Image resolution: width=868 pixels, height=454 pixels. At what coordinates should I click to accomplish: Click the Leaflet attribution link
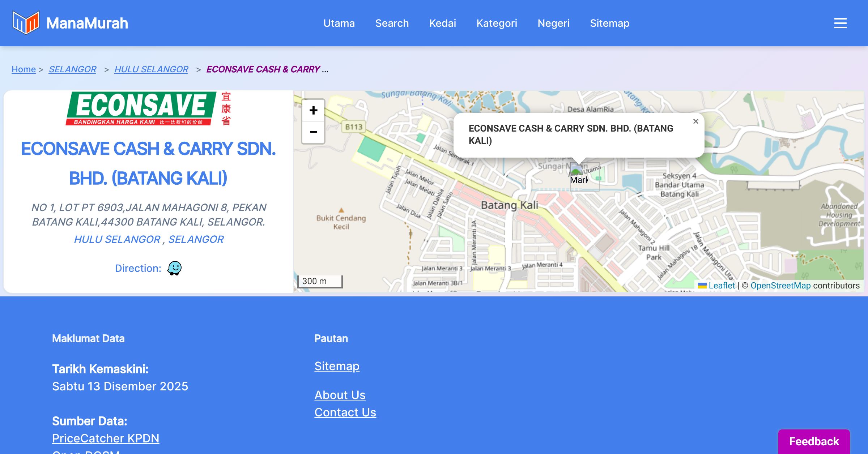[721, 286]
